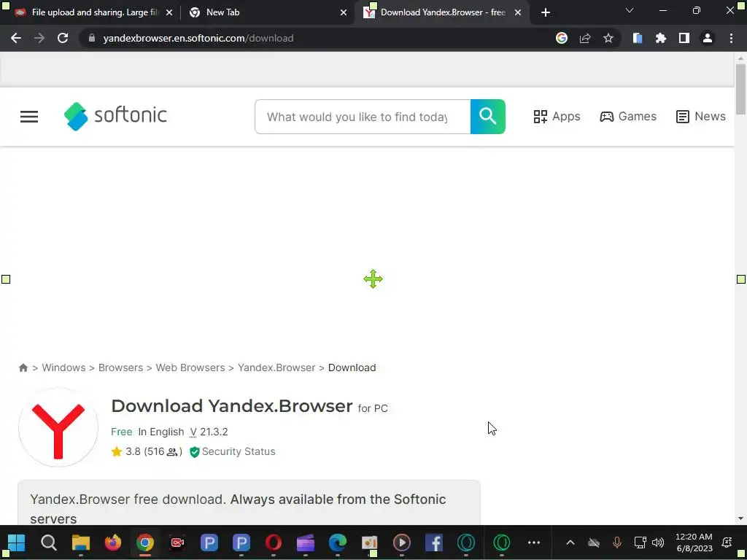
Task: Toggle the browser side panel
Action: [x=684, y=38]
